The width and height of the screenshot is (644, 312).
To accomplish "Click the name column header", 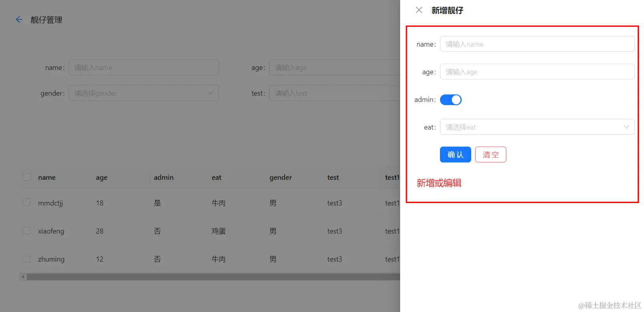I will [x=47, y=178].
